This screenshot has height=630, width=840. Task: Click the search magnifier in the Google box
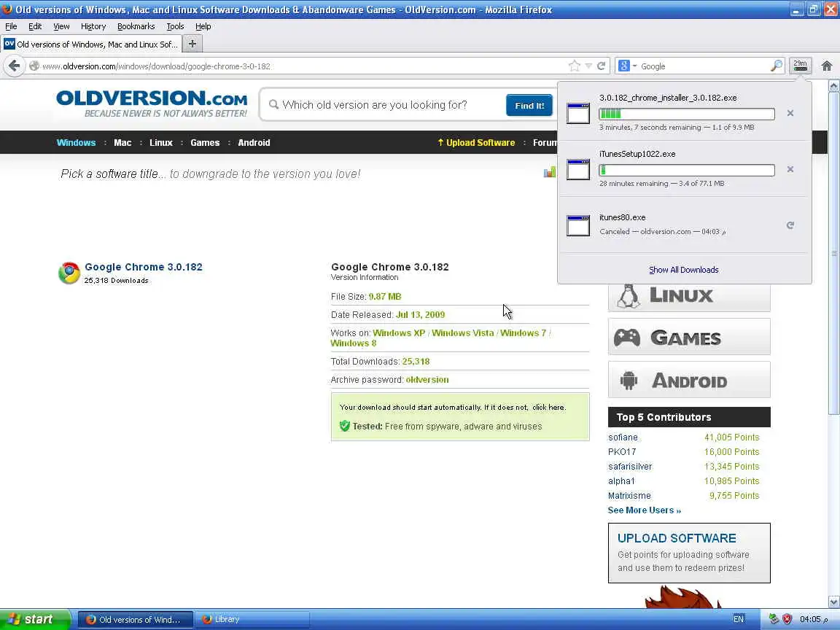coord(777,66)
